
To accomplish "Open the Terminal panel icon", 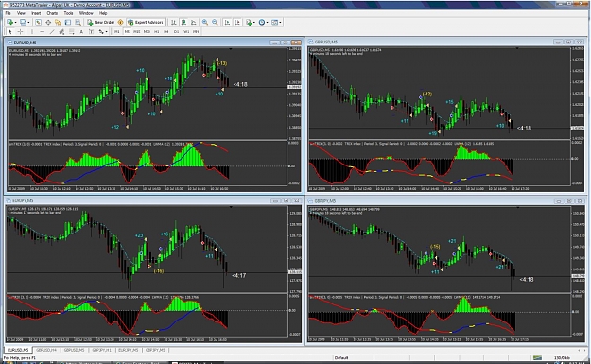I will 68,23.
